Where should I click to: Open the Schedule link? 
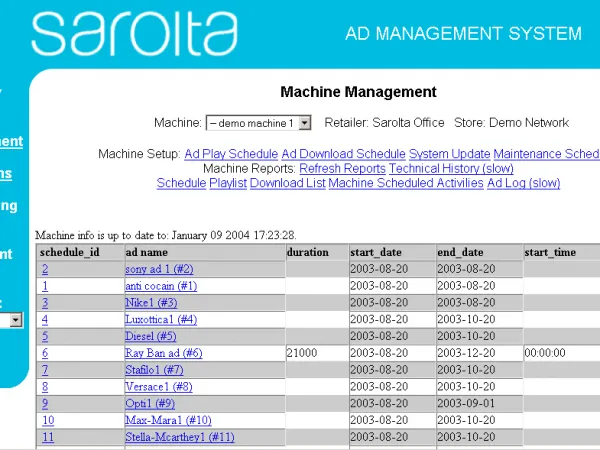point(181,183)
